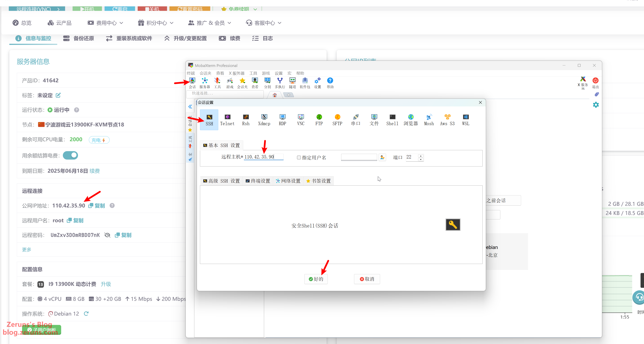Increase the port number with the up stepper

[x=421, y=156]
